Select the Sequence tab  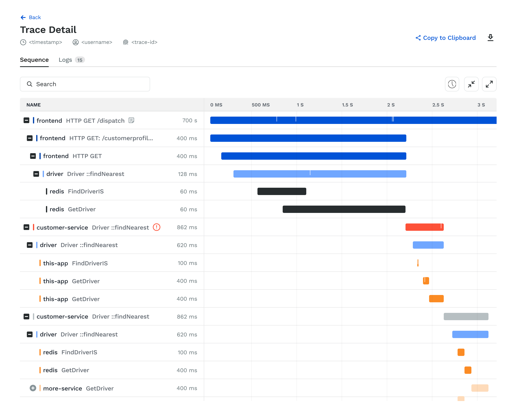tap(34, 60)
